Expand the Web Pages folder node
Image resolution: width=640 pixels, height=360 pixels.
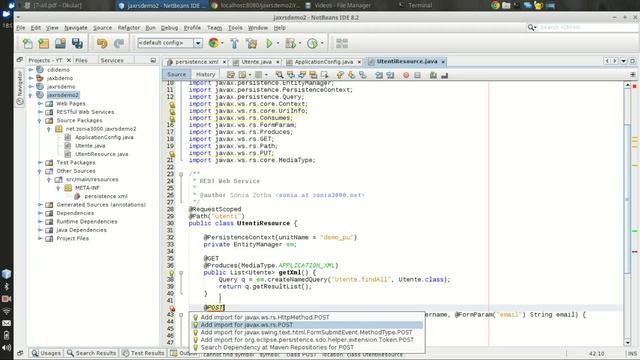40,104
